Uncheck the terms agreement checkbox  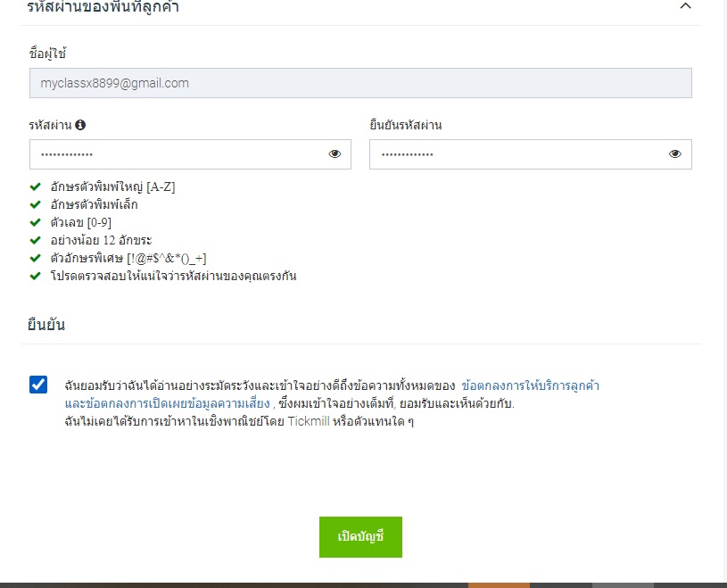38,385
